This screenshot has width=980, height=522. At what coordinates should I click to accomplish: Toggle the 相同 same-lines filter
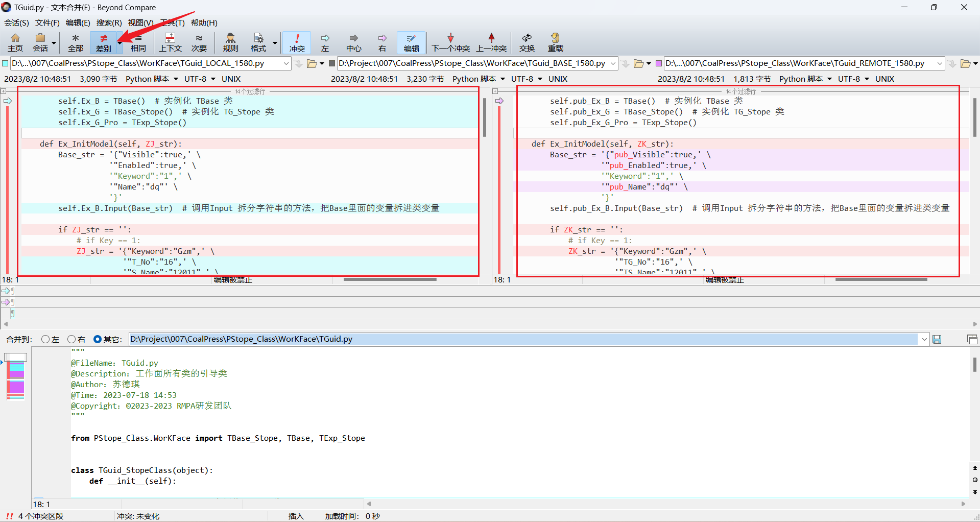138,42
